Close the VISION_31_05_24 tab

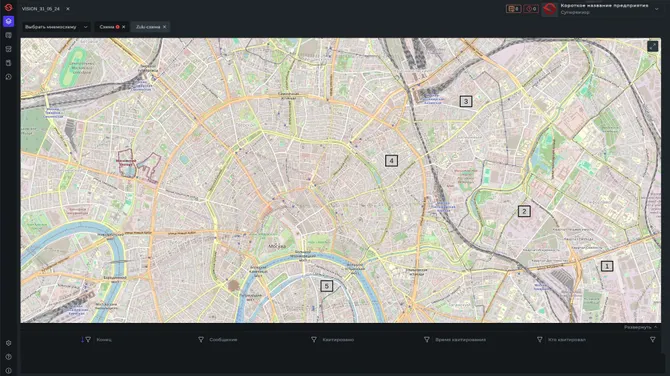(x=68, y=9)
